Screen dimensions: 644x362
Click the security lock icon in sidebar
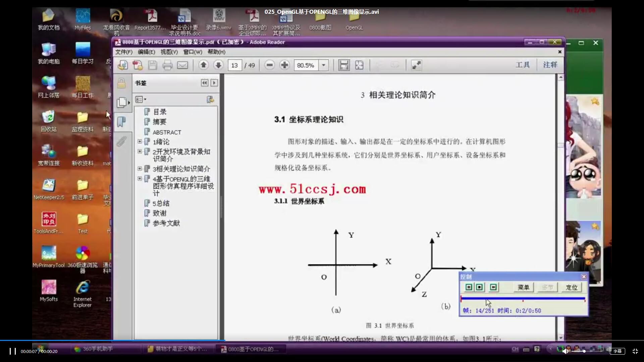coord(121,83)
